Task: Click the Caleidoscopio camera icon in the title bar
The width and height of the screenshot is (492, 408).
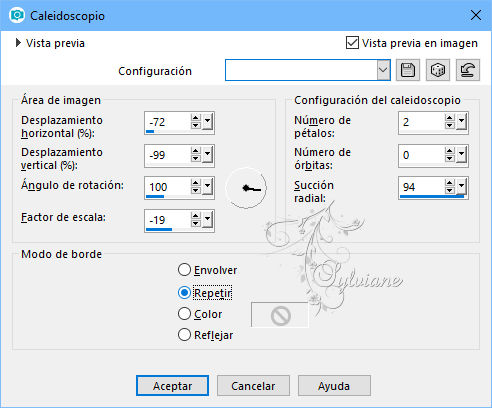Action: (17, 16)
